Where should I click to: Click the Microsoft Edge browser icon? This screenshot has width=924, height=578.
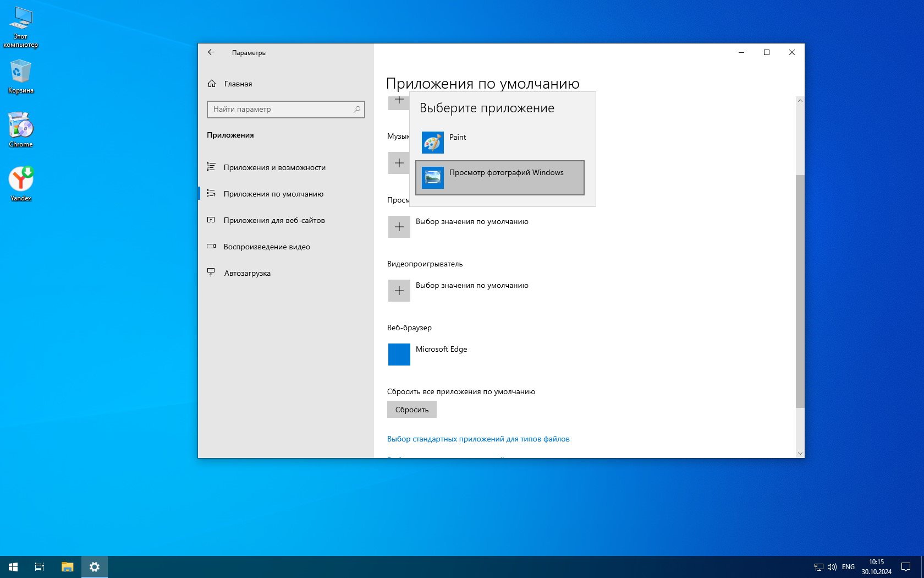pos(399,355)
